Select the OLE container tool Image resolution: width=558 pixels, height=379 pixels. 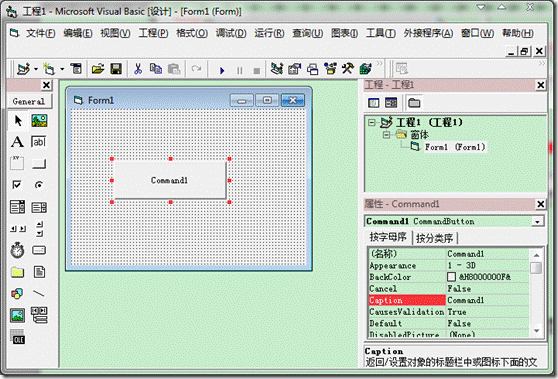[17, 337]
